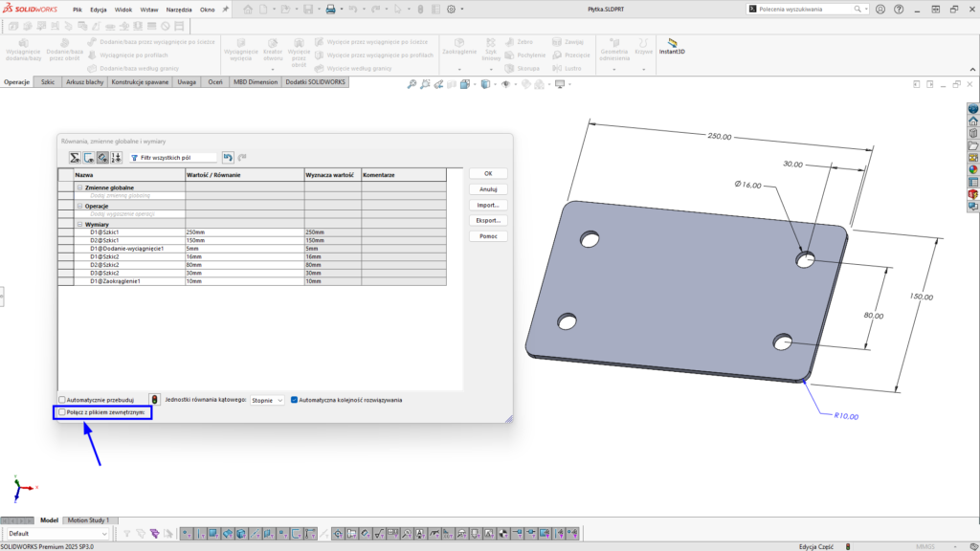Select the Sketch Equation view icon

87,157
